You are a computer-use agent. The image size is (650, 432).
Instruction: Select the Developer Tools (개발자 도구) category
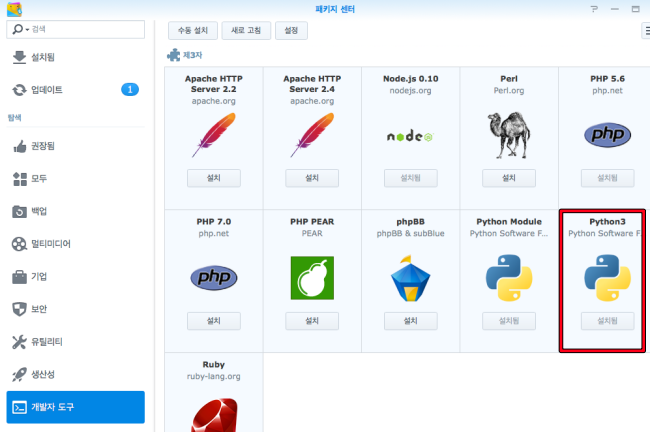pyautogui.click(x=75, y=407)
